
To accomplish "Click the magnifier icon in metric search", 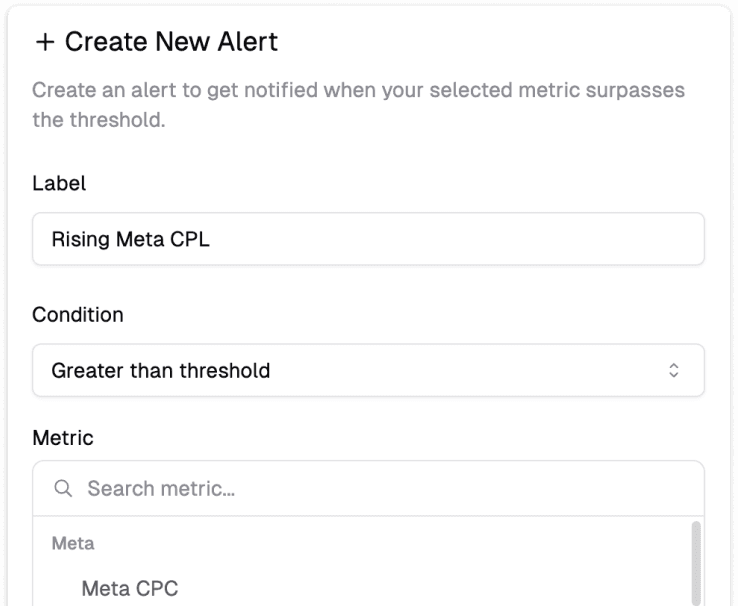I will point(63,489).
